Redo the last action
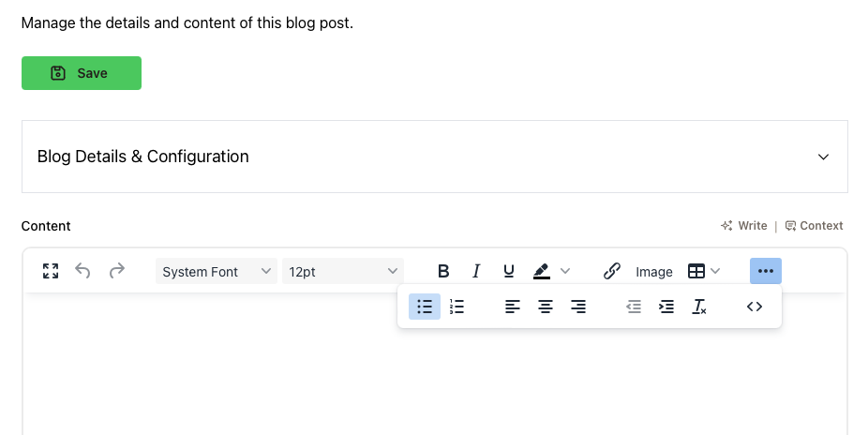868x435 pixels. pyautogui.click(x=117, y=272)
